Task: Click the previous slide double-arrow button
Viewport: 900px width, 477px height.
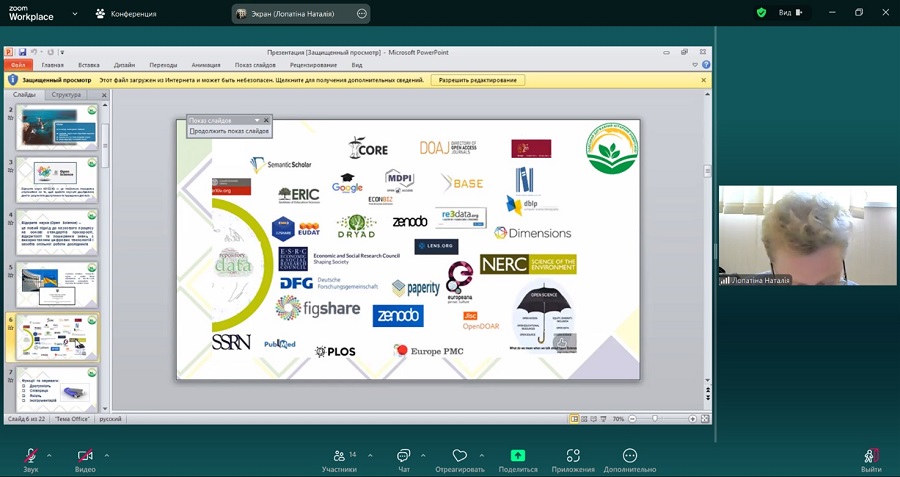Action: pos(708,390)
